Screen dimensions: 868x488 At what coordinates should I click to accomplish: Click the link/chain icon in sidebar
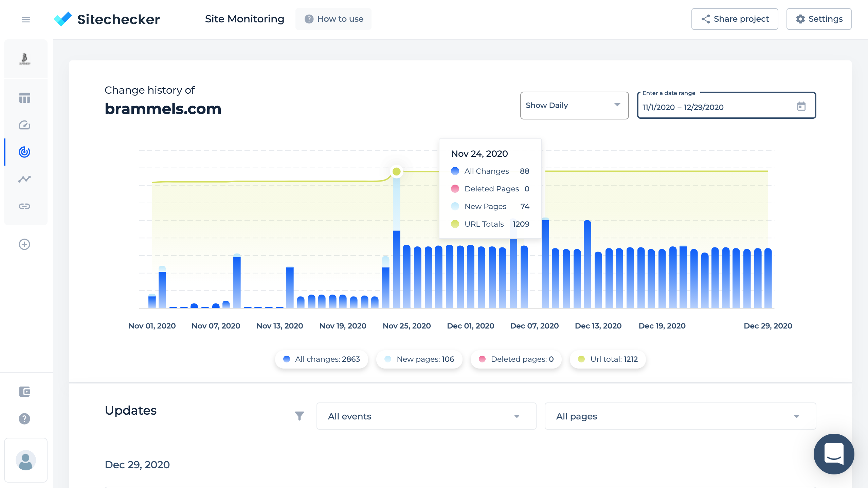pyautogui.click(x=24, y=206)
